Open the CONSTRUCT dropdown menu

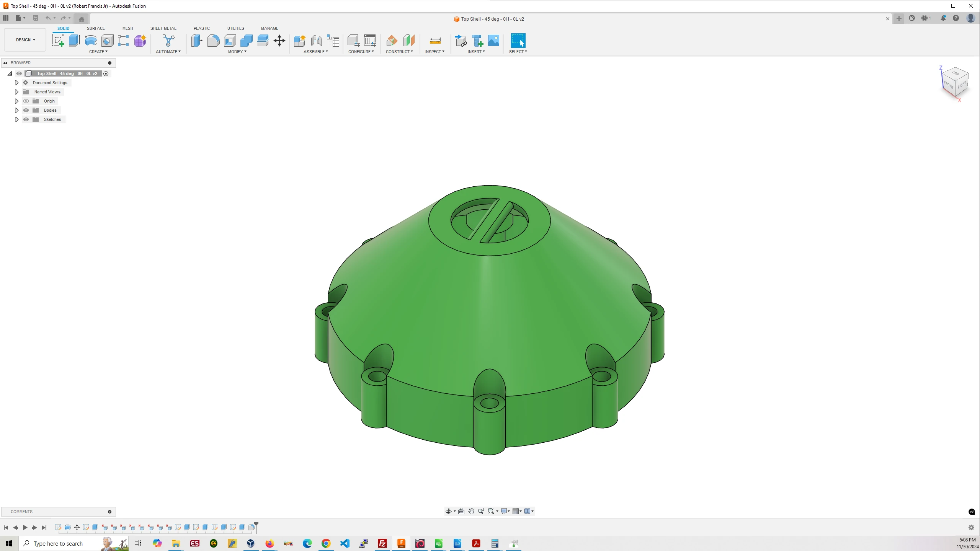(399, 52)
